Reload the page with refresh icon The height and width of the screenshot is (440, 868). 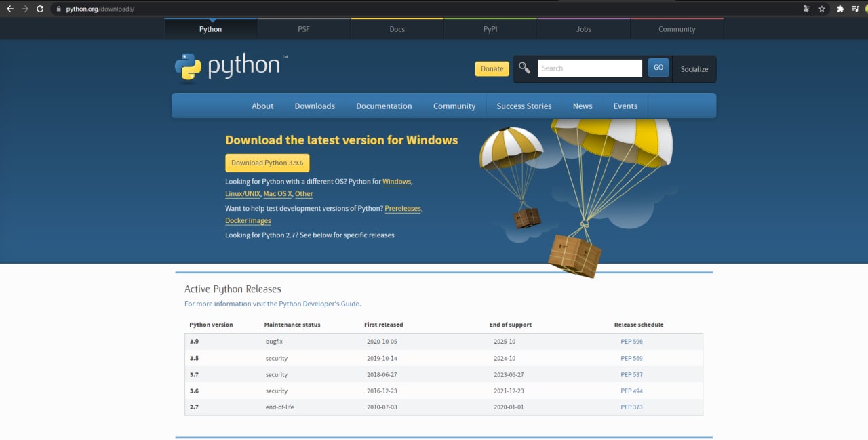point(40,9)
